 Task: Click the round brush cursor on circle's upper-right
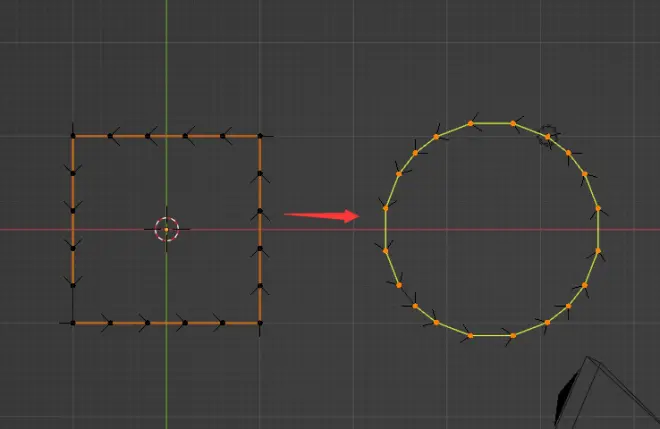(x=547, y=135)
